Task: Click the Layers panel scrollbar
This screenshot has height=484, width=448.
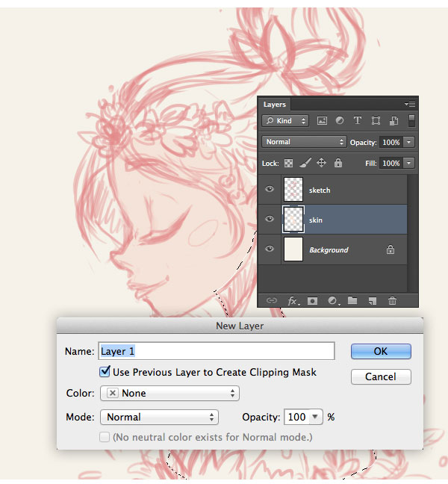Action: pyautogui.click(x=412, y=233)
